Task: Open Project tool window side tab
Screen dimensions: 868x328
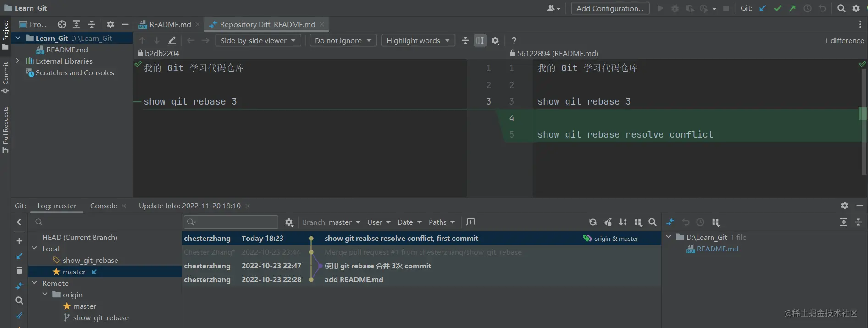Action: tap(6, 35)
